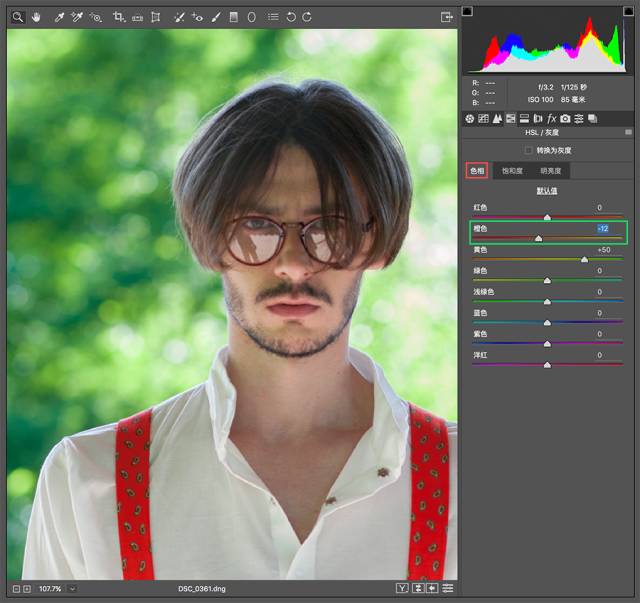The width and height of the screenshot is (640, 603).
Task: Select the Radial Filter tool
Action: [x=252, y=17]
